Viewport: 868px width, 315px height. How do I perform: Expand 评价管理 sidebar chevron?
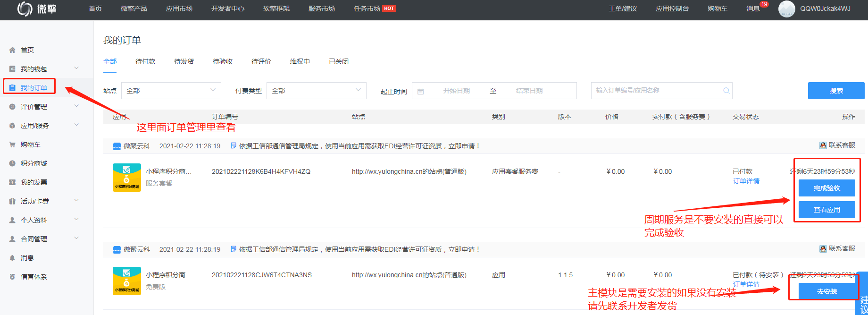coord(76,106)
